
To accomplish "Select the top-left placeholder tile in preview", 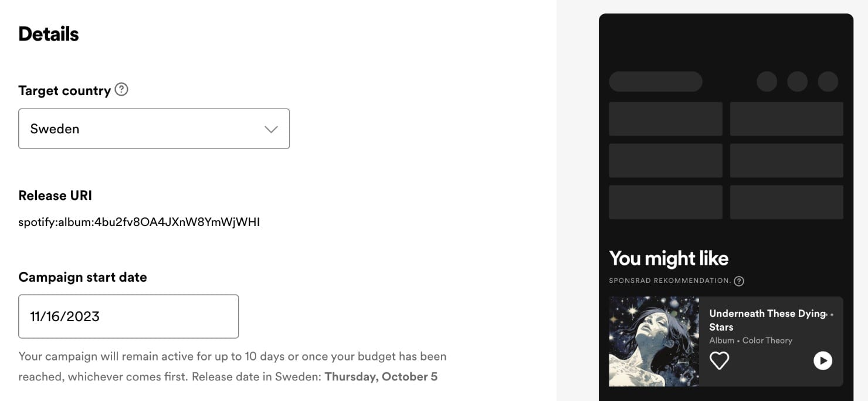I will point(666,119).
